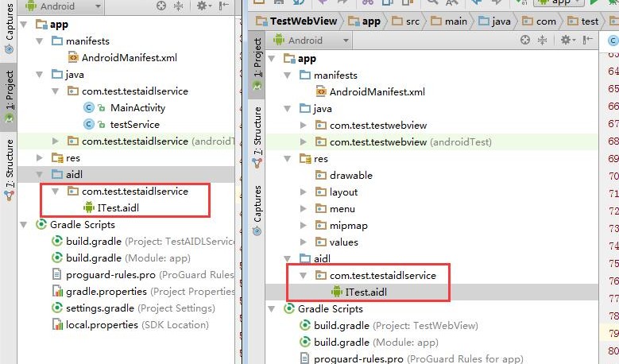Expand com.test.testwebview package in right tree

[304, 126]
